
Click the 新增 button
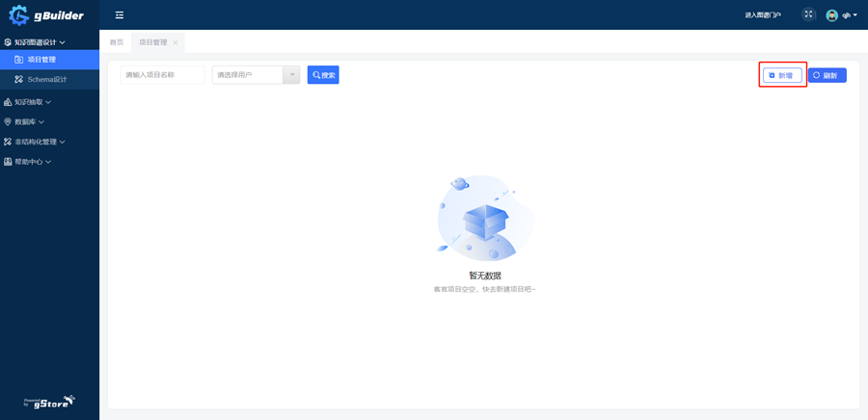782,75
